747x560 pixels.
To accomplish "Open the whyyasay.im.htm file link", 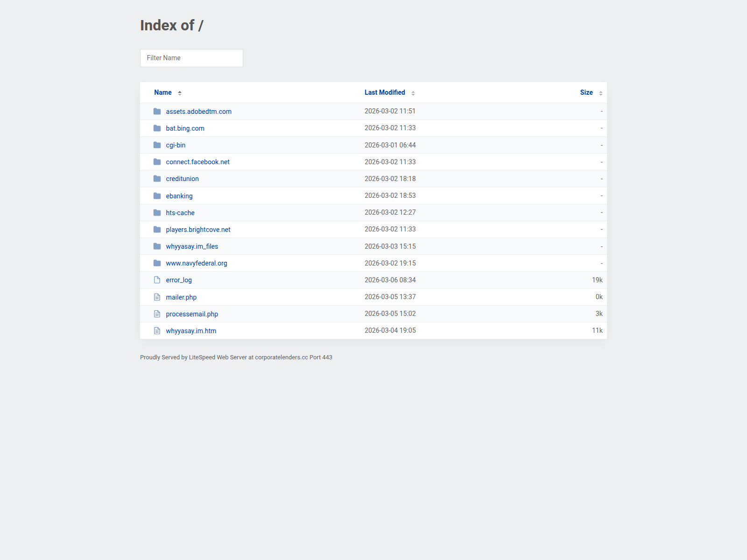I will pos(190,330).
